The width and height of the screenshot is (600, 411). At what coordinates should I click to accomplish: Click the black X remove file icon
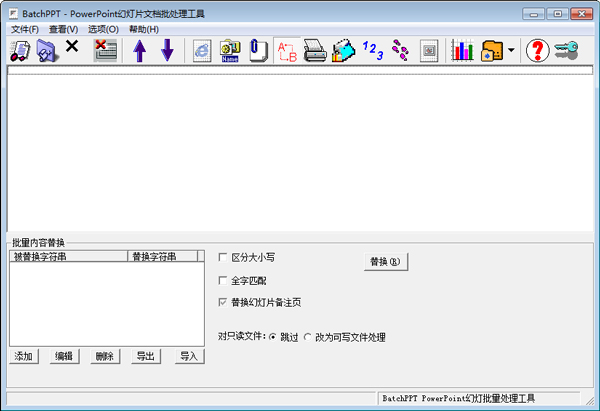click(72, 48)
